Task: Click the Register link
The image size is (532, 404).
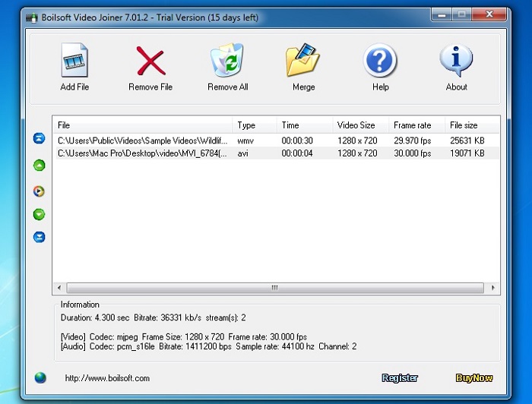Action: click(400, 378)
